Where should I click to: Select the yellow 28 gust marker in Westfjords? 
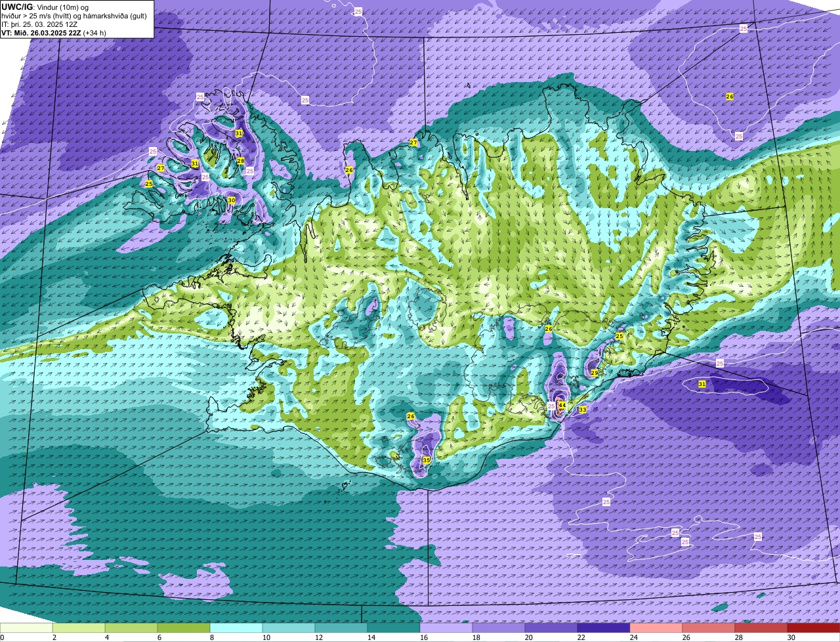tap(241, 161)
